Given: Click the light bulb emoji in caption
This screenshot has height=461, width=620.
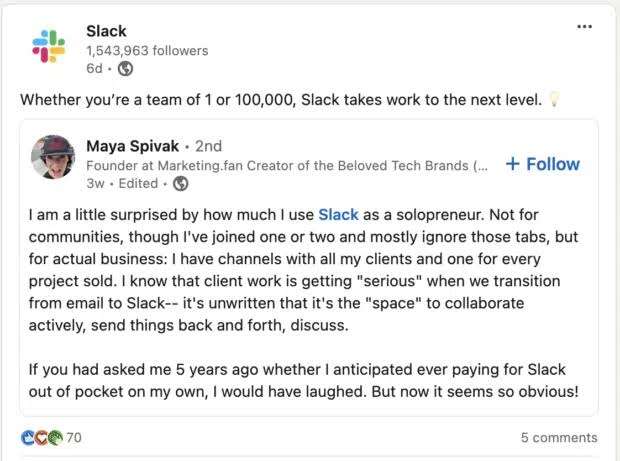Looking at the screenshot, I should coord(555,99).
